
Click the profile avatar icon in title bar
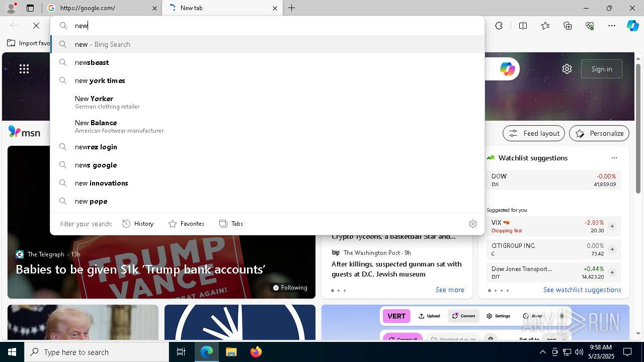point(11,8)
